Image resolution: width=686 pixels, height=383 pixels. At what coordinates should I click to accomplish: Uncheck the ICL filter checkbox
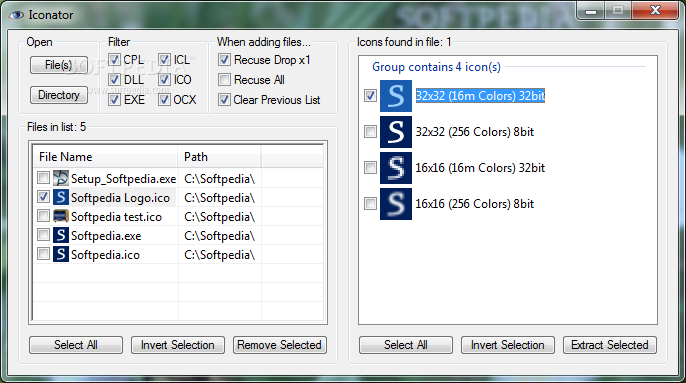[x=164, y=60]
